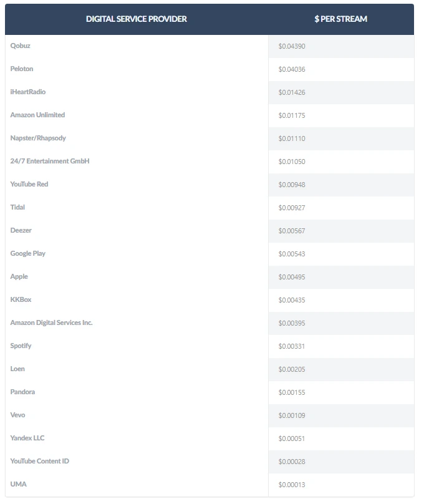The image size is (424, 504).
Task: Click the $ Per Stream column header
Action: point(341,19)
